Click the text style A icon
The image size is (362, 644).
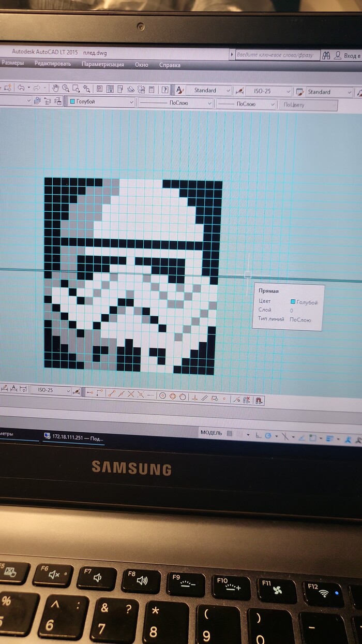tap(179, 90)
